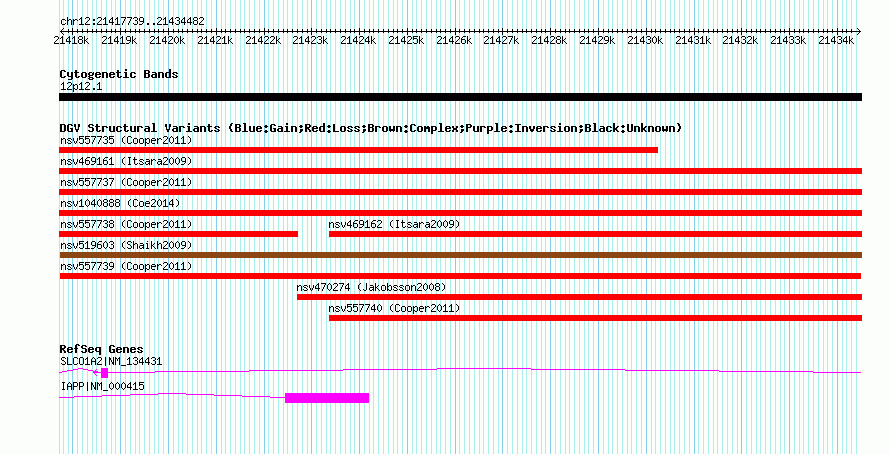Click the 21426k ruler tick label
The image size is (890, 454).
[x=454, y=41]
